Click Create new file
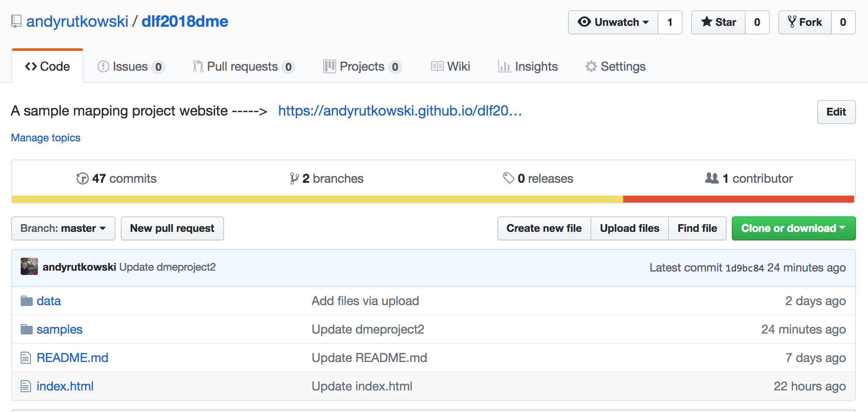Screen dimensions: 868x412 544,228
